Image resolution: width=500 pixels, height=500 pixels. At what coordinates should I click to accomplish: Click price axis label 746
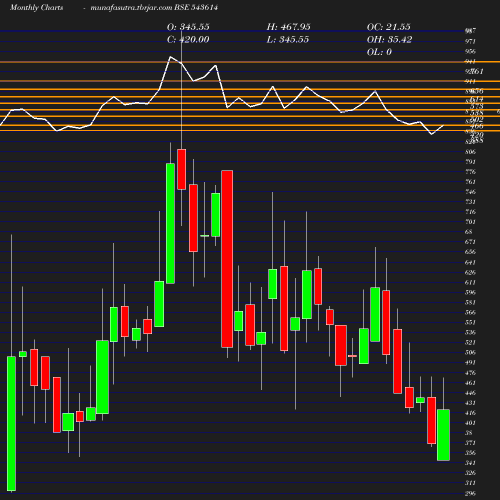(470, 192)
